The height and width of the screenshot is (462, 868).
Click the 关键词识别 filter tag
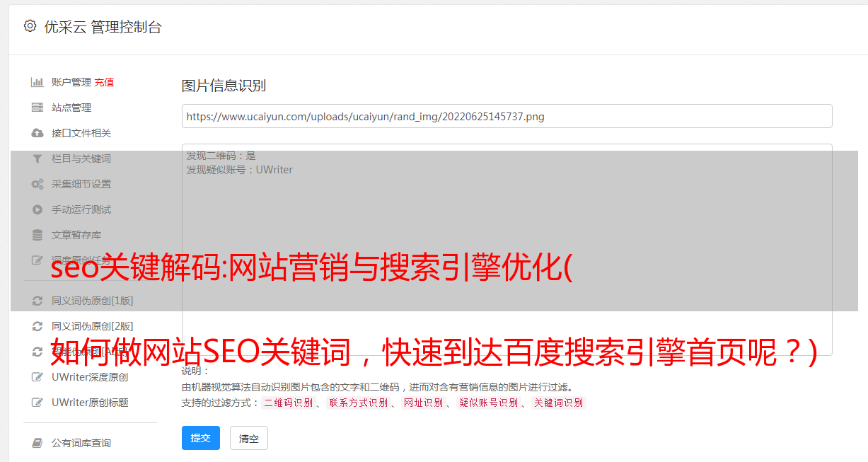[559, 403]
